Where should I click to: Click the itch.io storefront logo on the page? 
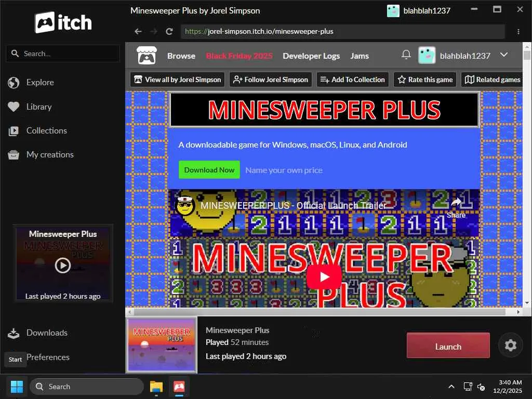tap(147, 55)
